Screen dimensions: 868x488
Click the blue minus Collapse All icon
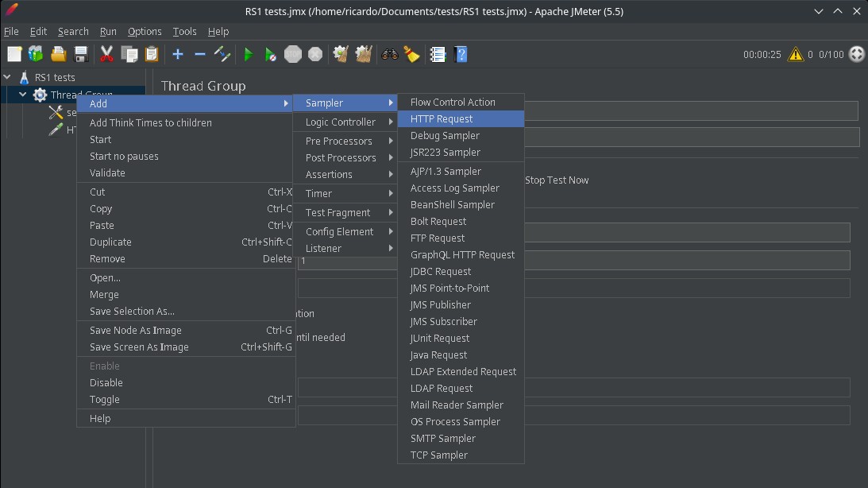click(200, 54)
